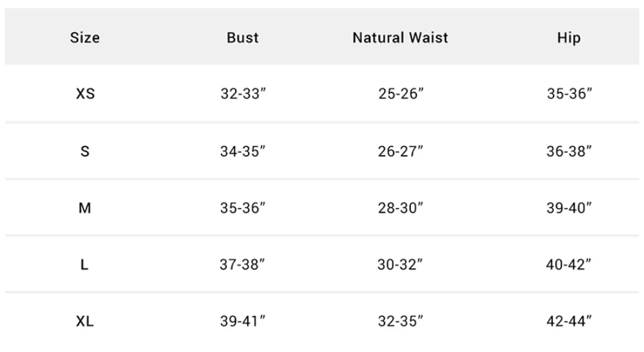This screenshot has width=644, height=352.
Task: Click the 37-38" bust value
Action: [243, 264]
